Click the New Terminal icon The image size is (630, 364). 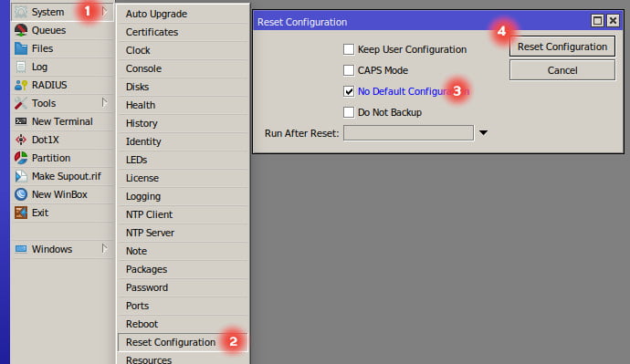(x=21, y=121)
